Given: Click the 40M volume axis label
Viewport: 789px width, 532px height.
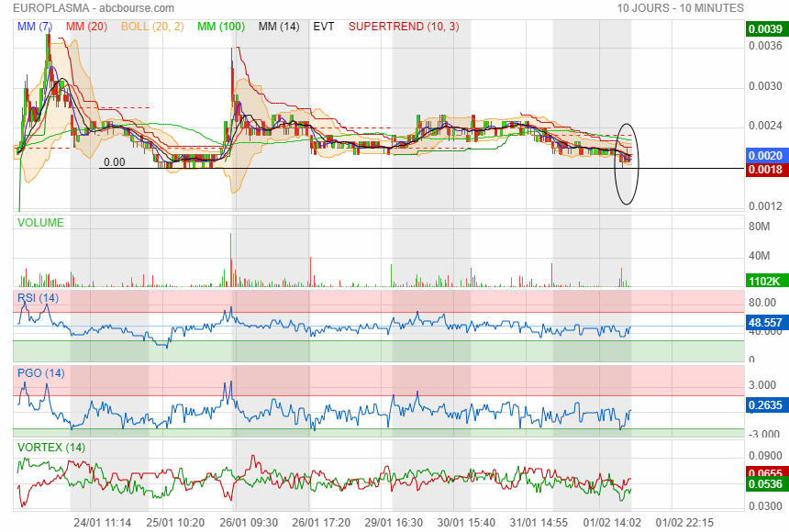Looking at the screenshot, I should click(x=760, y=256).
